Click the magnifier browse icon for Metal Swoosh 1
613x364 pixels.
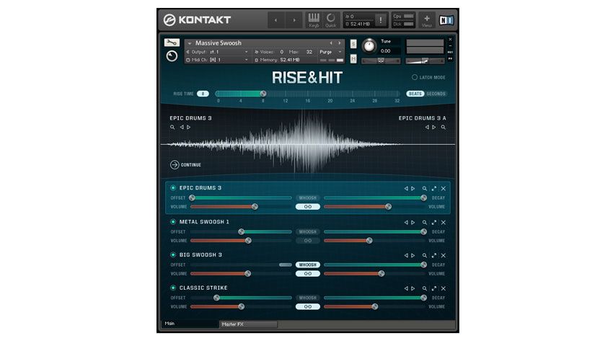coord(424,222)
